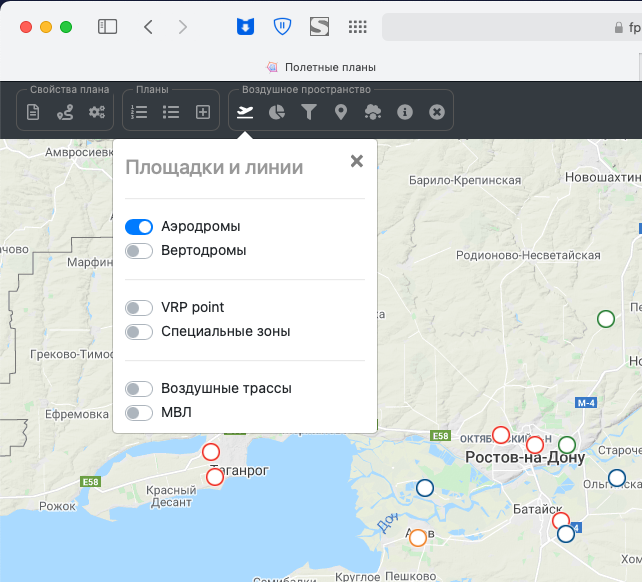Toggle the Safari sidebar

tap(107, 27)
